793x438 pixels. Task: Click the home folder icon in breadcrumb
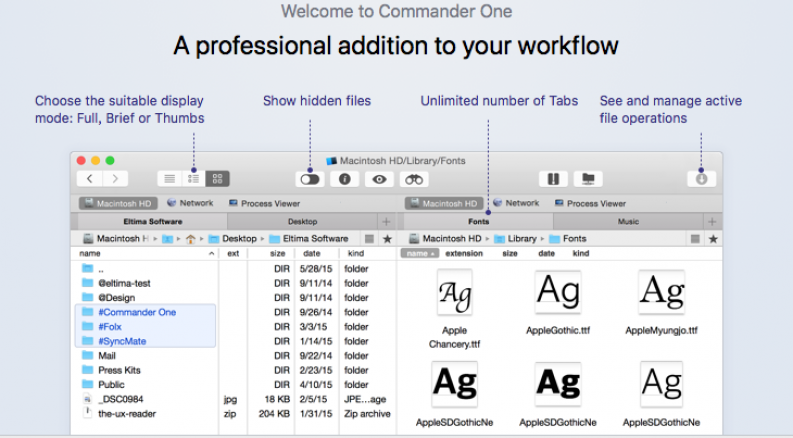(191, 239)
